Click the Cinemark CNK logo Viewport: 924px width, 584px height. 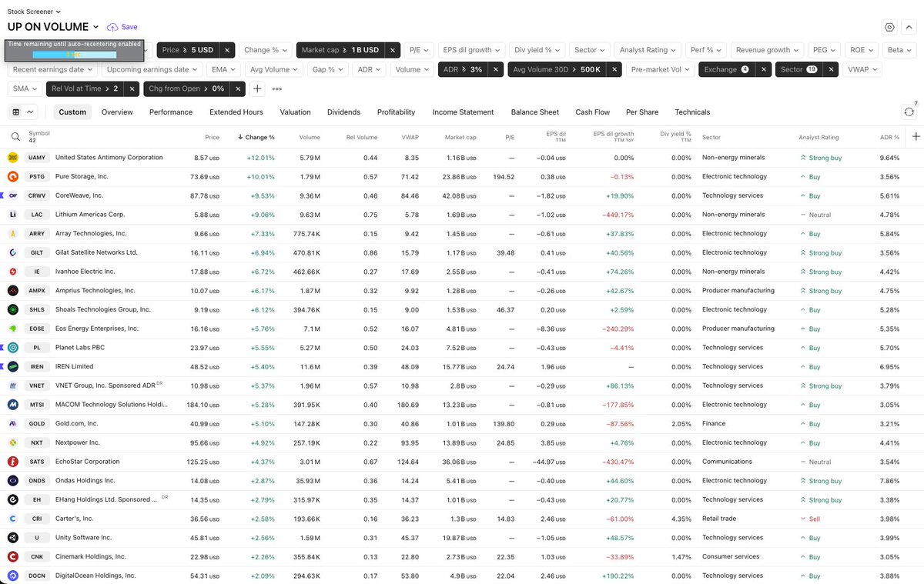click(x=13, y=556)
